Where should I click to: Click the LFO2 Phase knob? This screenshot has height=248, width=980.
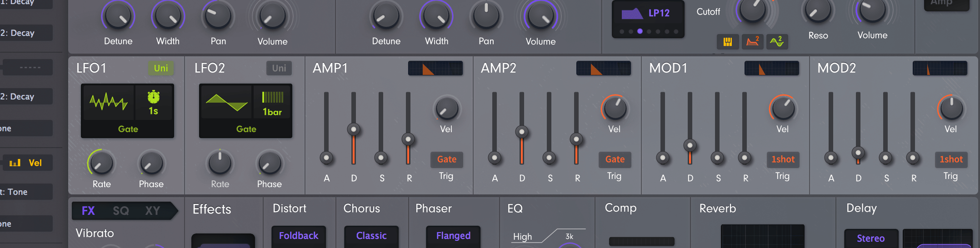[x=269, y=163]
